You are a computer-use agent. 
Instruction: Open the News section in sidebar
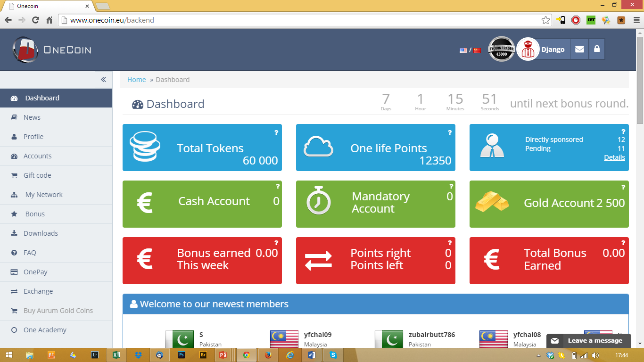click(56, 117)
